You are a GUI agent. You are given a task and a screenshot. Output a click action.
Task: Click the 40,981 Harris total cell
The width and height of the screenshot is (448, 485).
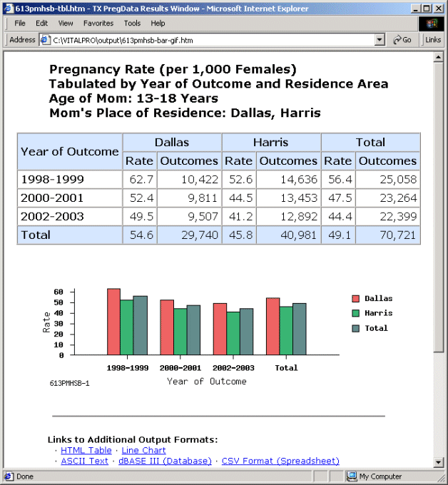click(x=289, y=235)
